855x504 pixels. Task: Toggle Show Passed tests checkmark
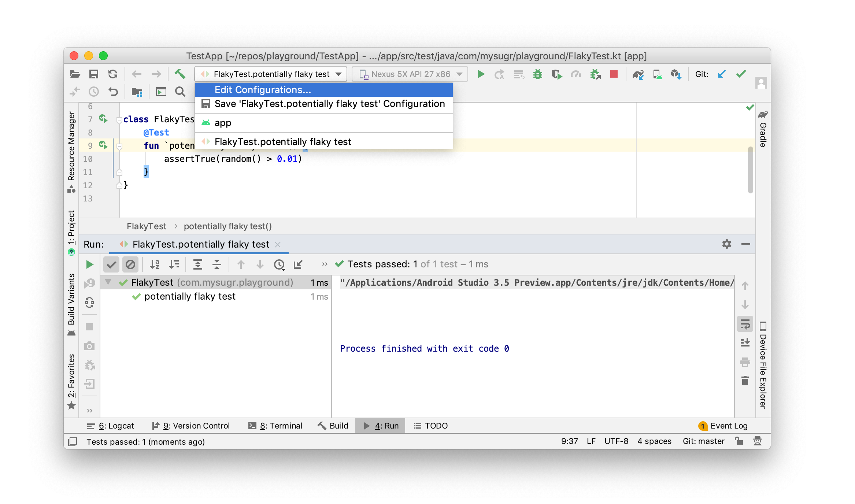111,264
